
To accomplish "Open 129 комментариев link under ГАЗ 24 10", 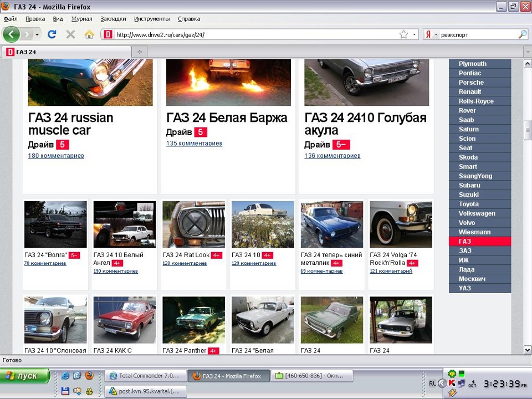I will (x=254, y=263).
